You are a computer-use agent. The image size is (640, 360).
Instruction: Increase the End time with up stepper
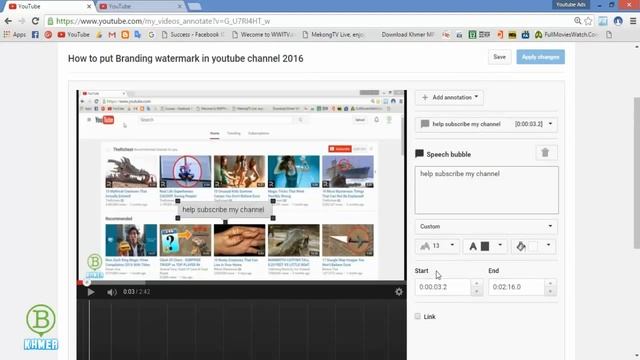[550, 283]
